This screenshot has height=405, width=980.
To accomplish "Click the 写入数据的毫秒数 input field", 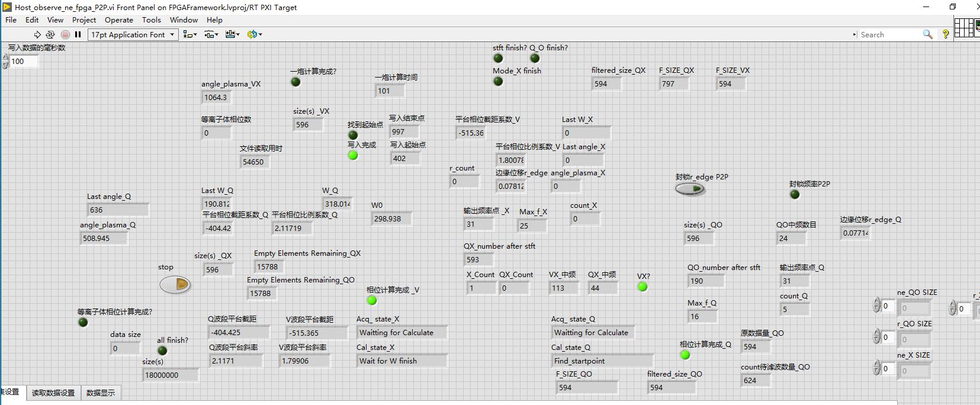I will tap(24, 61).
